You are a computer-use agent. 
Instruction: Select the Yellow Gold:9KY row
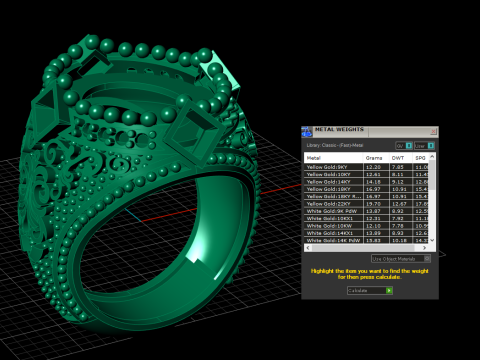(x=366, y=167)
